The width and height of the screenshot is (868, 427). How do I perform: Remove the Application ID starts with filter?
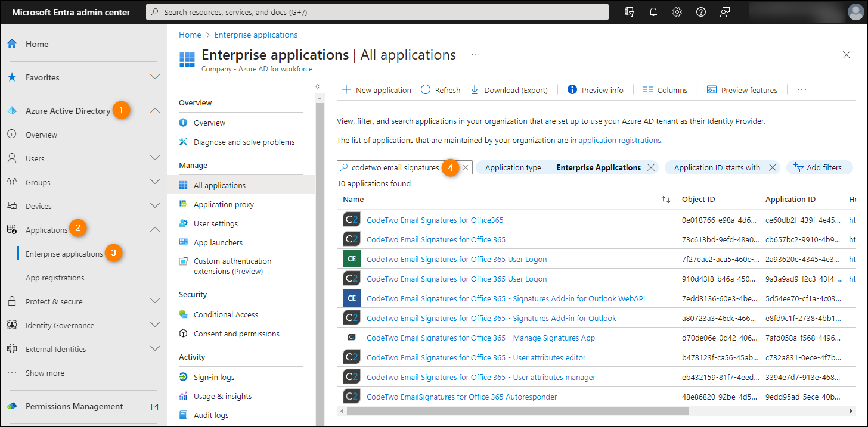773,168
